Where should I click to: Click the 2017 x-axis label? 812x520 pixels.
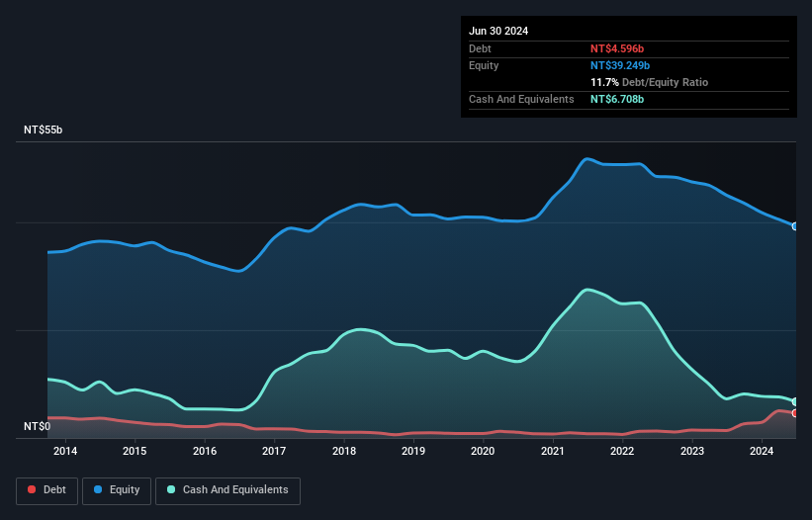[274, 451]
